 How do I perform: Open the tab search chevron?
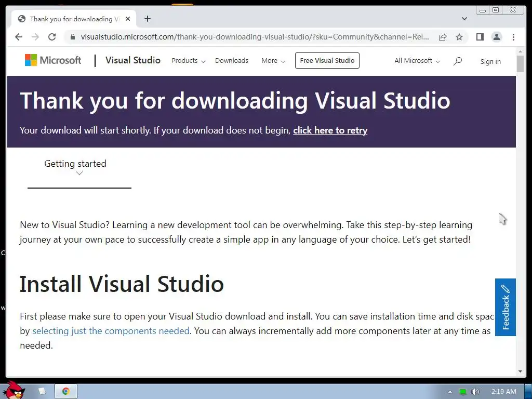tap(464, 19)
